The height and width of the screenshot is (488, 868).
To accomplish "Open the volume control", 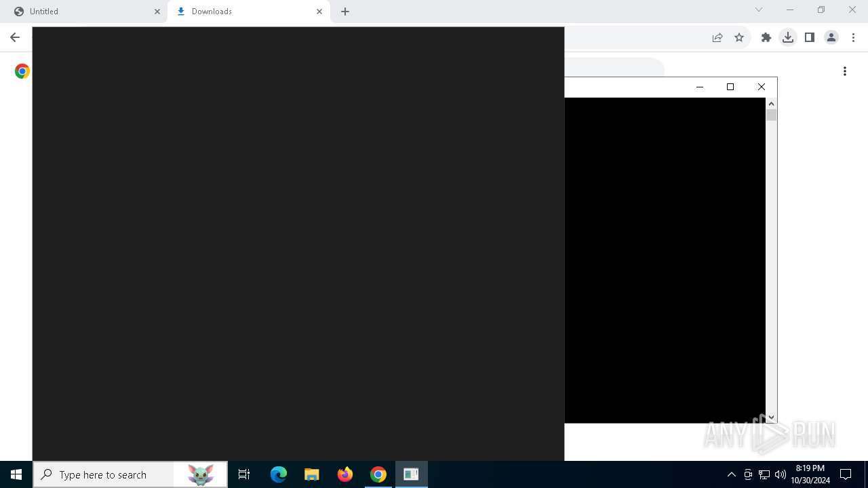I will point(781,474).
